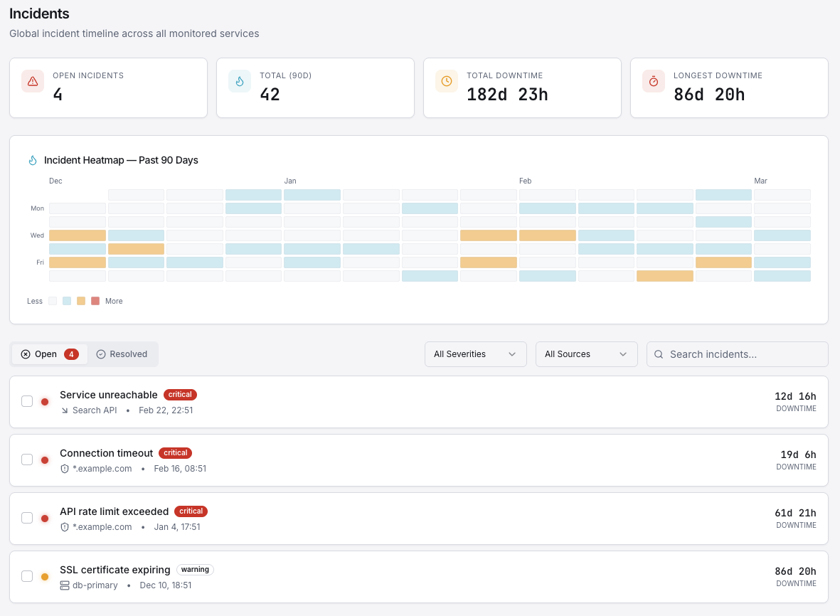Click the warning badge on SSL certificate expiring
Viewport: 840px width, 616px height.
(x=195, y=569)
